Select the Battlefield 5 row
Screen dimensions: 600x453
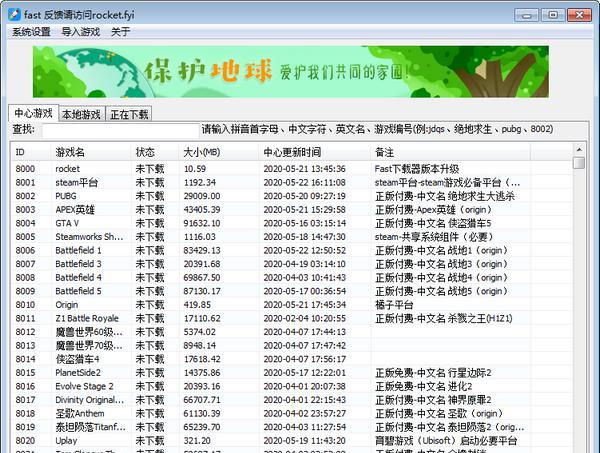point(292,291)
